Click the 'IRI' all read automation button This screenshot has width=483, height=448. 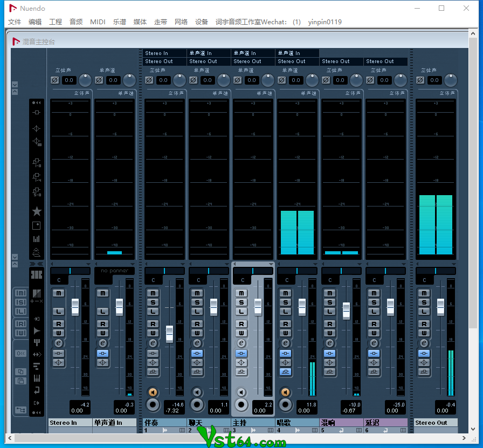click(20, 324)
